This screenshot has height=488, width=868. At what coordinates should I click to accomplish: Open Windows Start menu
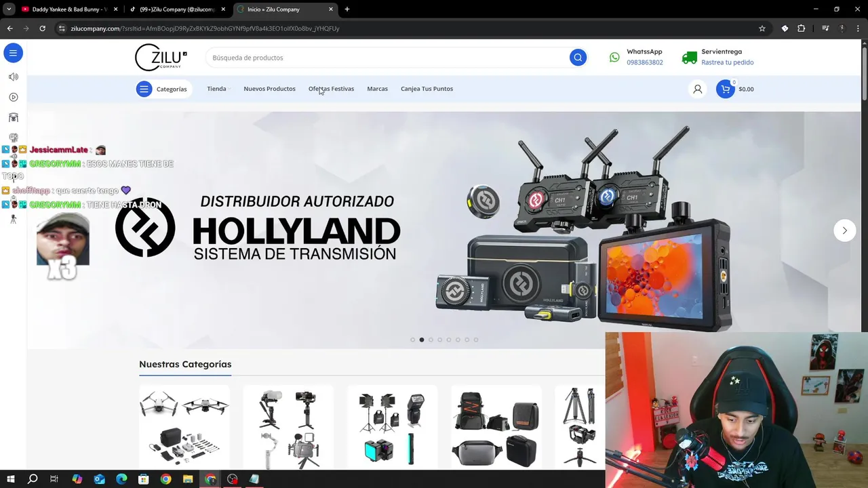pyautogui.click(x=10, y=479)
